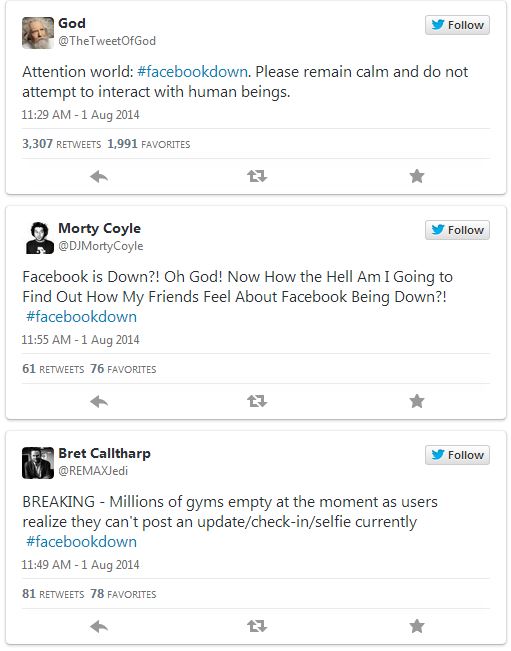The height and width of the screenshot is (651, 511).
Task: Reply to Morty Coyle's tweet
Action: point(99,401)
